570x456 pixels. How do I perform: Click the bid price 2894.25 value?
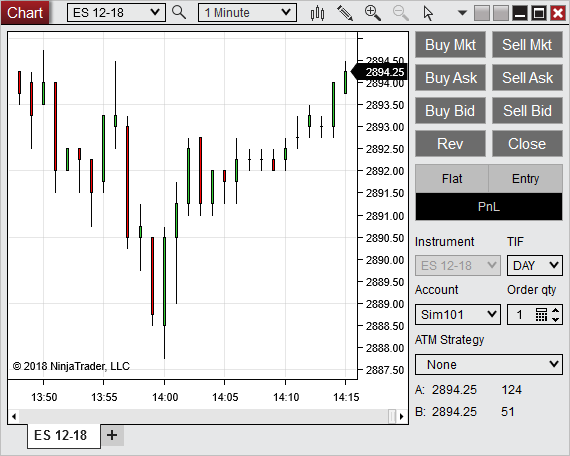[x=454, y=412]
